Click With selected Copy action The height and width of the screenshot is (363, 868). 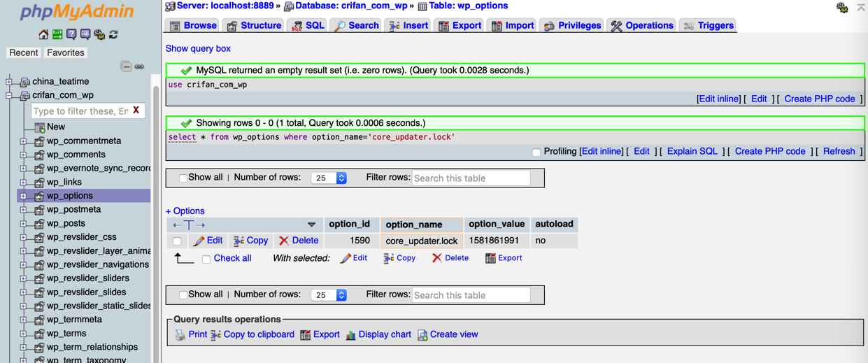coord(399,258)
